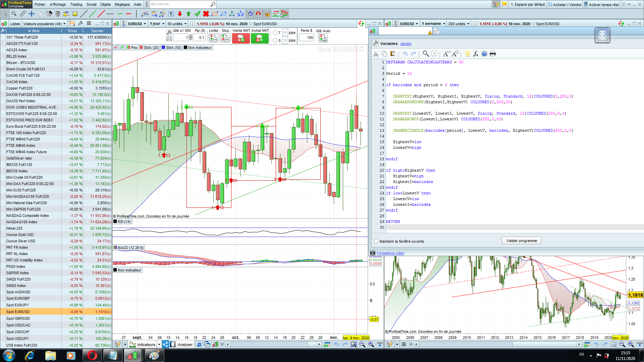Viewport: 644px width, 362px height.
Task: Click the lightbulb help icon in editor
Action: (467, 54)
